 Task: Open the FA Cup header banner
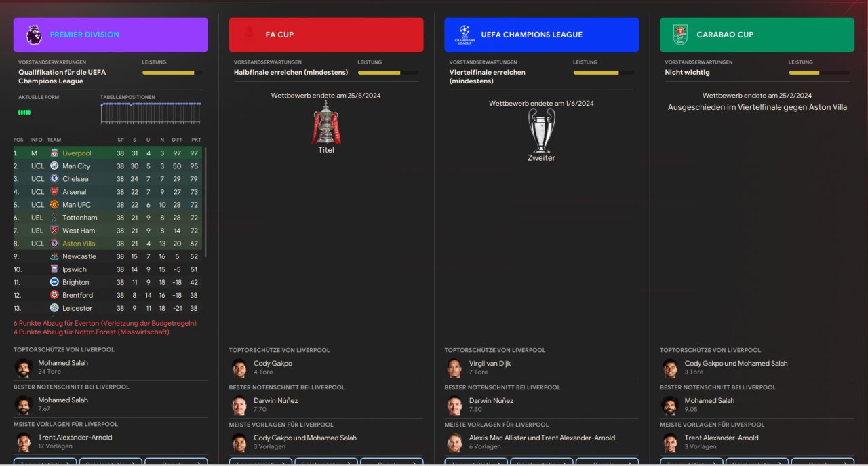[x=326, y=35]
